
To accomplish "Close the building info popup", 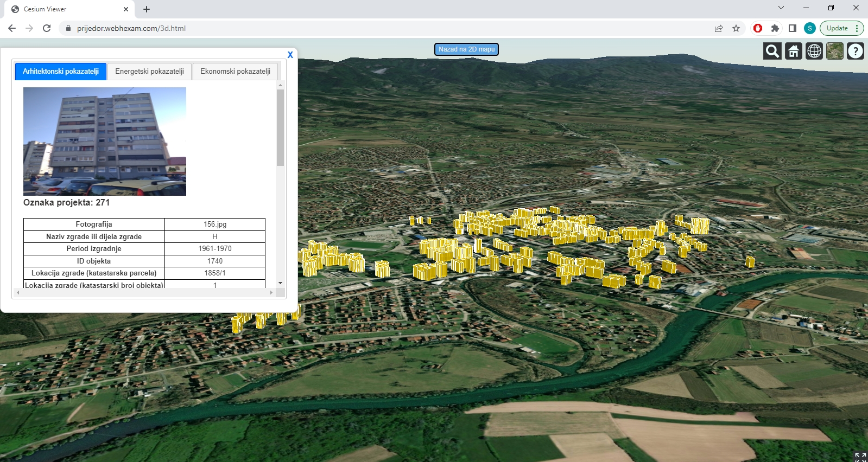I will pyautogui.click(x=290, y=55).
